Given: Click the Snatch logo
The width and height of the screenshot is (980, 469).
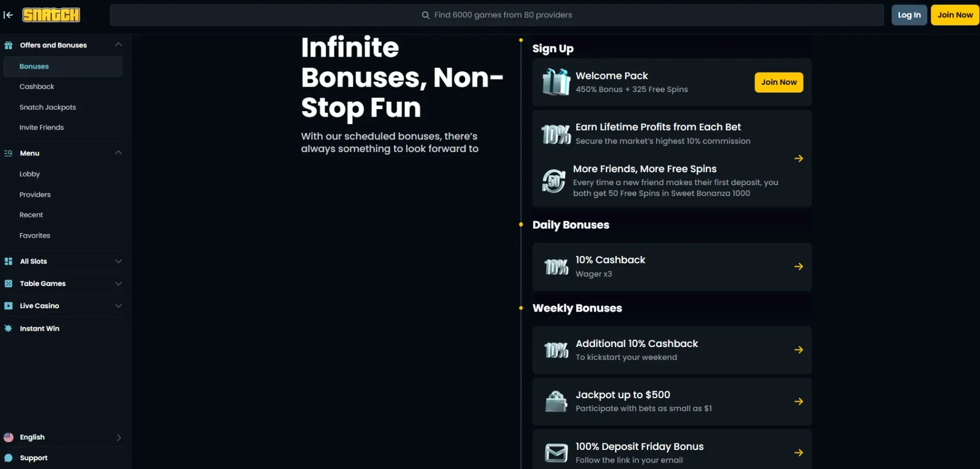Looking at the screenshot, I should click(x=51, y=15).
